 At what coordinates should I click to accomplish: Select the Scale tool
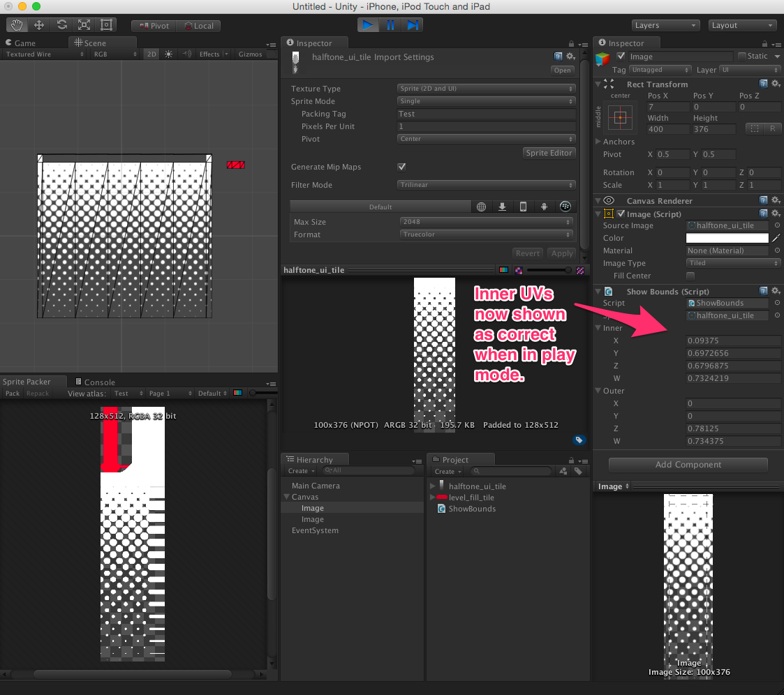click(84, 25)
